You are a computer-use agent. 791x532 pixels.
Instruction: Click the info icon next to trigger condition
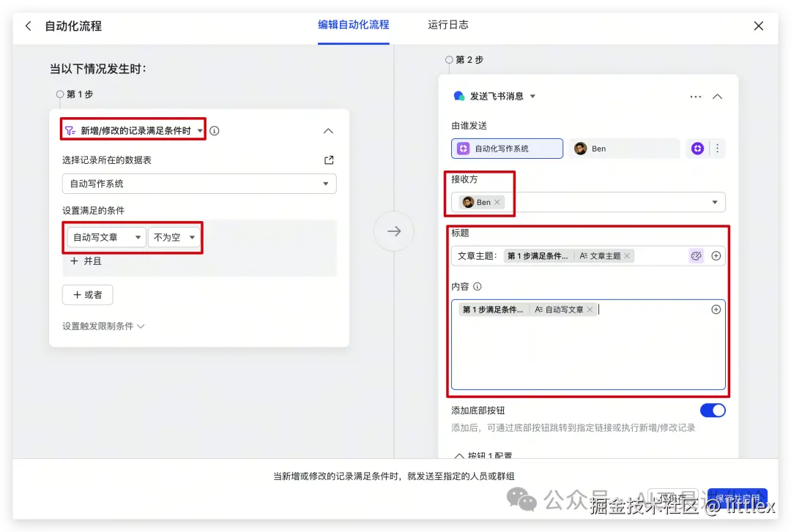click(213, 130)
